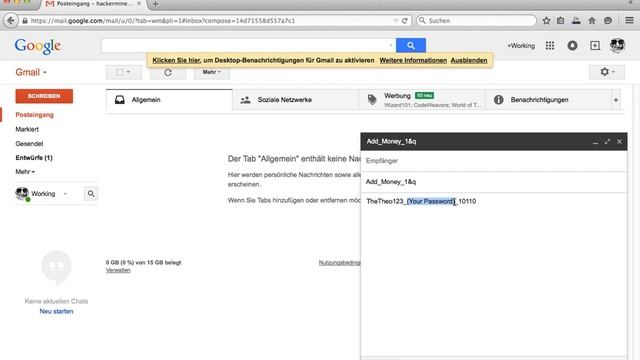Screen dimensions: 640x360
Task: Reload page using address bar refresh icon
Action: pyautogui.click(x=404, y=20)
